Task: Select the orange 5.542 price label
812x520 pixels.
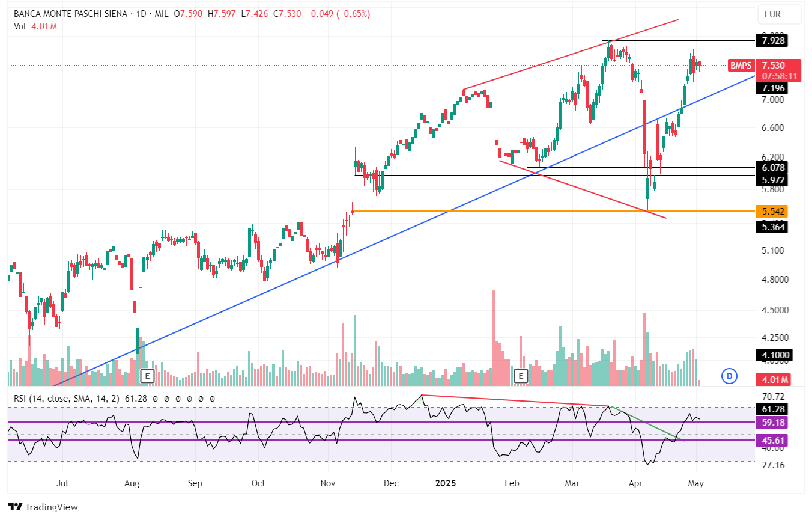Action: point(772,211)
